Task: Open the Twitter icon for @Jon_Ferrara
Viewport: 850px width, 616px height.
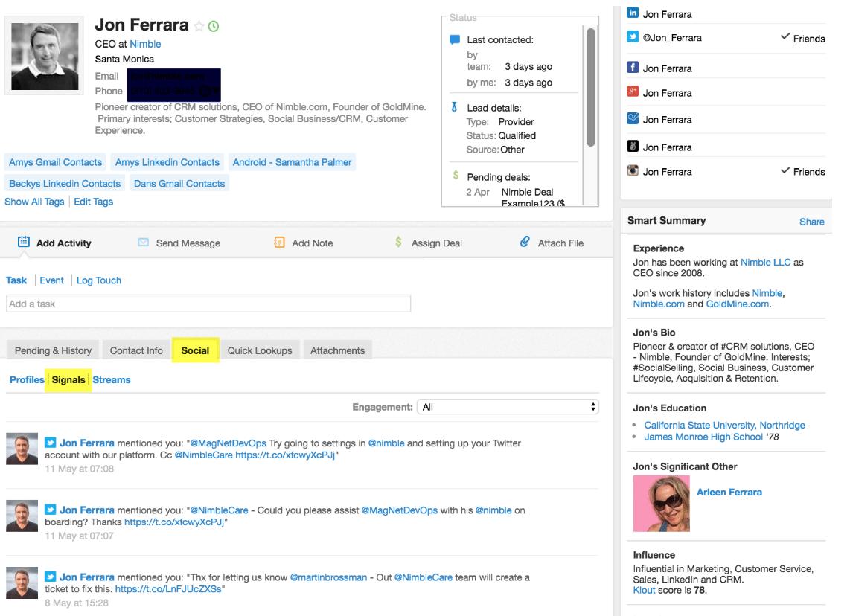Action: click(633, 37)
